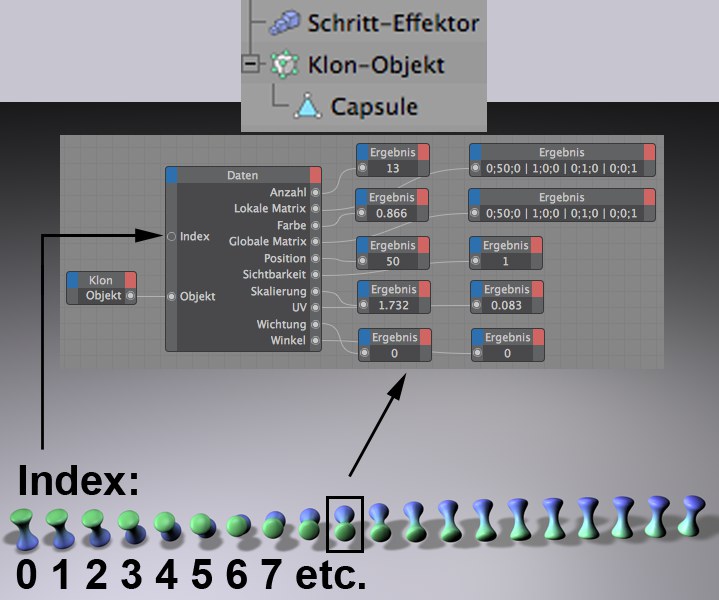The height and width of the screenshot is (600, 719).
Task: Click the value 1.732 in Ergebnis node
Action: 393,306
